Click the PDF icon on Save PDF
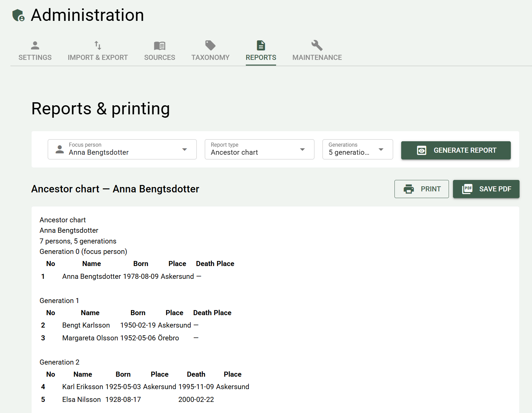This screenshot has width=532, height=413. pyautogui.click(x=467, y=189)
